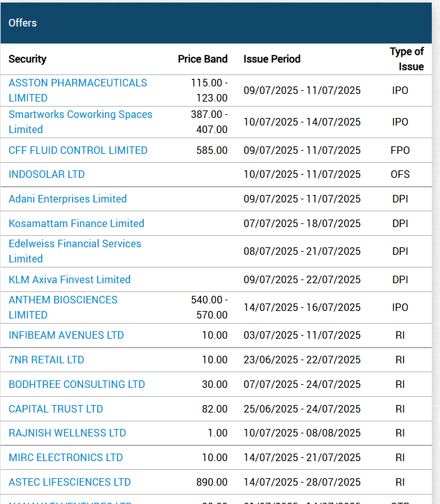Select RI type for Infibeam Avenues
The width and height of the screenshot is (440, 504).
click(400, 335)
